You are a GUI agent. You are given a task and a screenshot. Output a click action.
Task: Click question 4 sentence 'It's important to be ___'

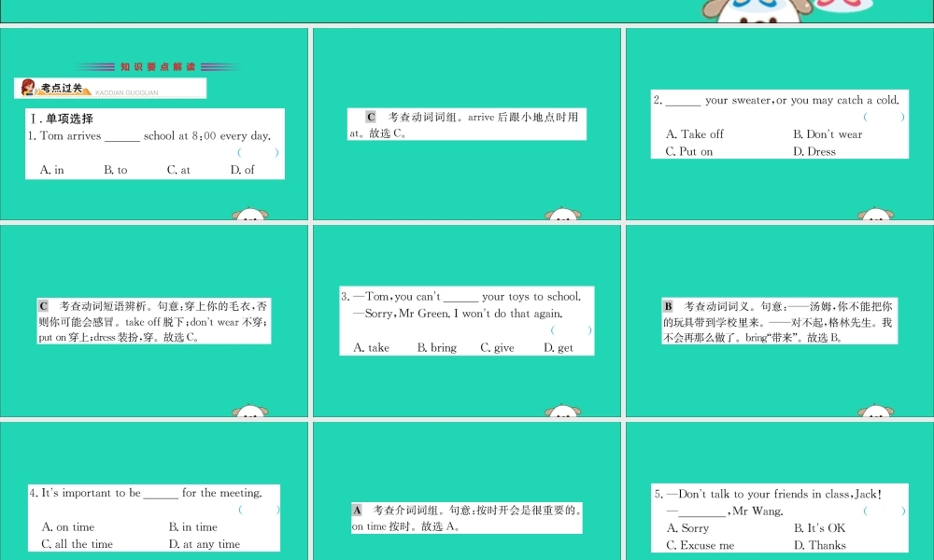[x=146, y=493]
